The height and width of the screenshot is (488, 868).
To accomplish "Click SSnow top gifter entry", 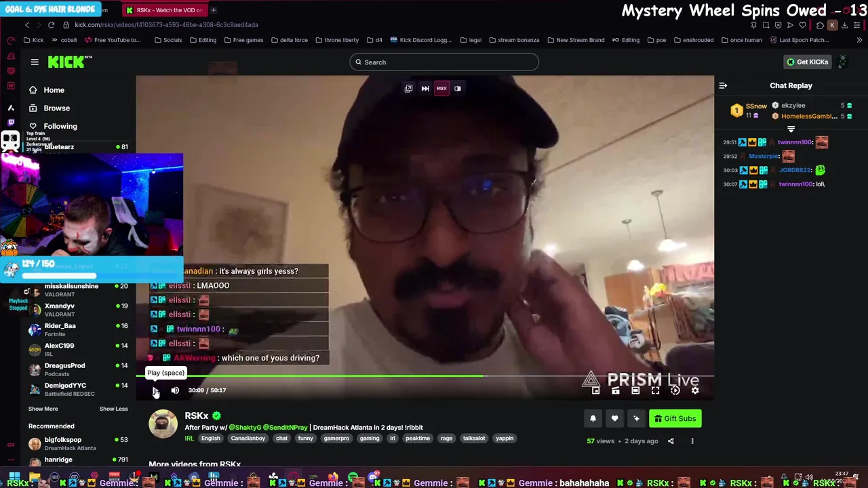I will [749, 110].
